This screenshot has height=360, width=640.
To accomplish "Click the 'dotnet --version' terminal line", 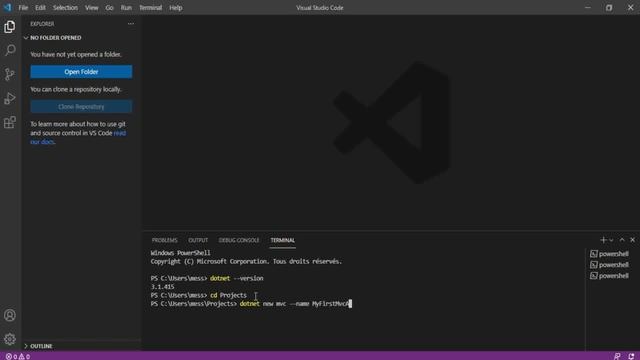I will [207, 278].
